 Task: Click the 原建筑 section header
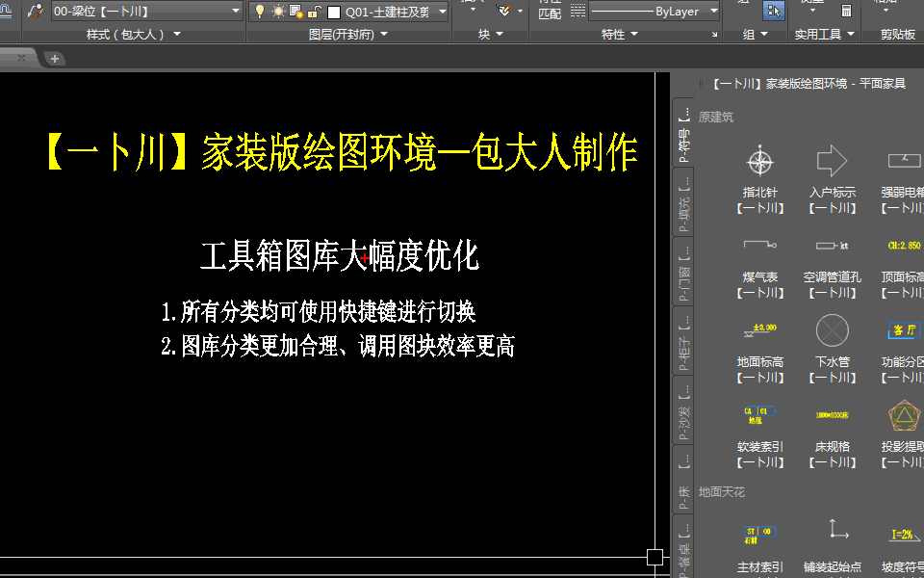coord(716,118)
